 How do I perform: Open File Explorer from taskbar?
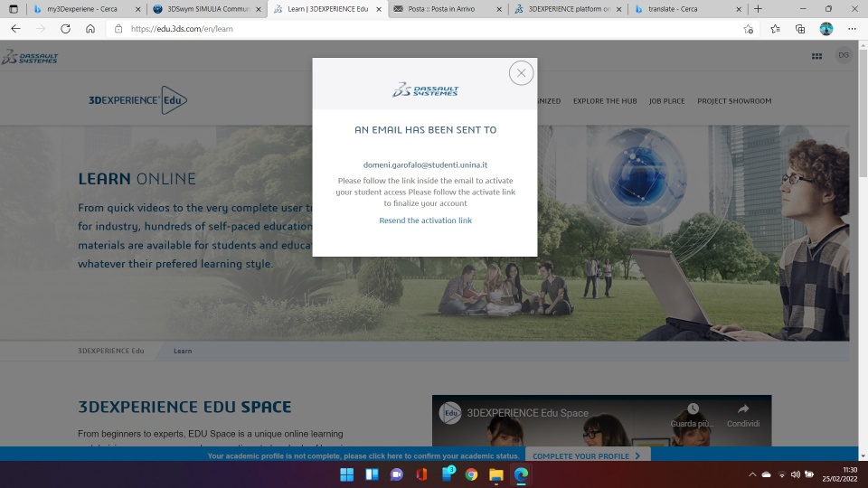496,474
